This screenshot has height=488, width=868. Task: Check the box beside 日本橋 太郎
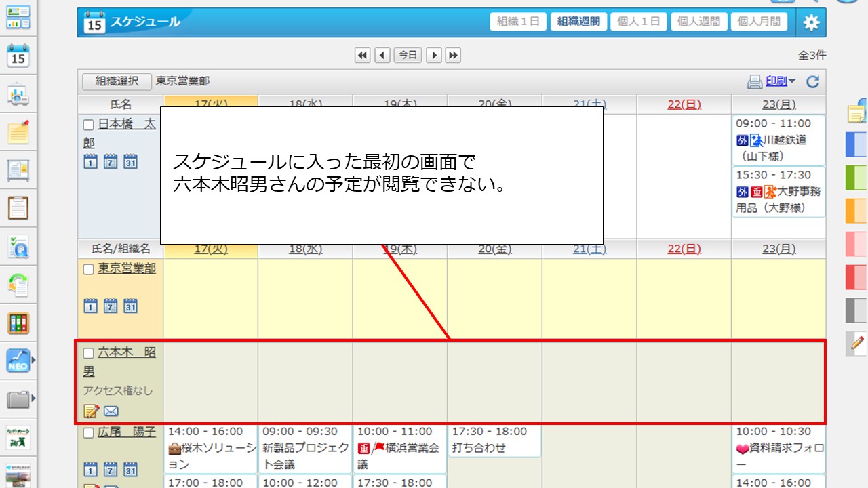click(88, 125)
